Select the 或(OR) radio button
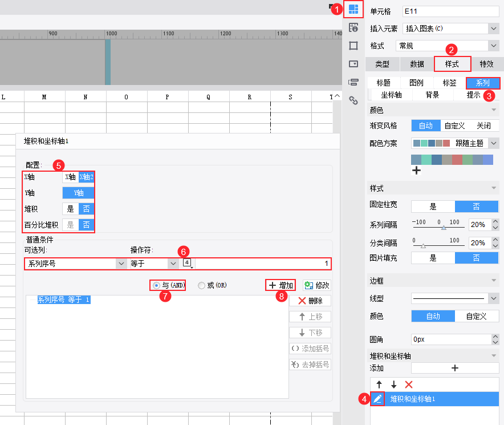The height and width of the screenshot is (425, 504). tap(201, 285)
